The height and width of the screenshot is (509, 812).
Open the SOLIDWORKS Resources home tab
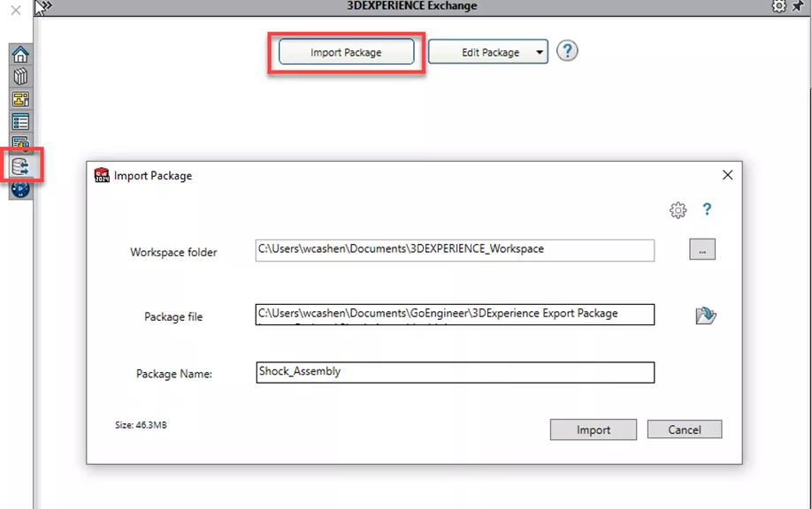tap(20, 55)
